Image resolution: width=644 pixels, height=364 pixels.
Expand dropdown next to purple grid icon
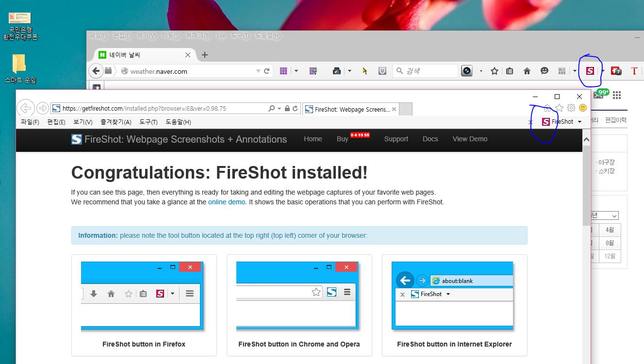point(296,71)
